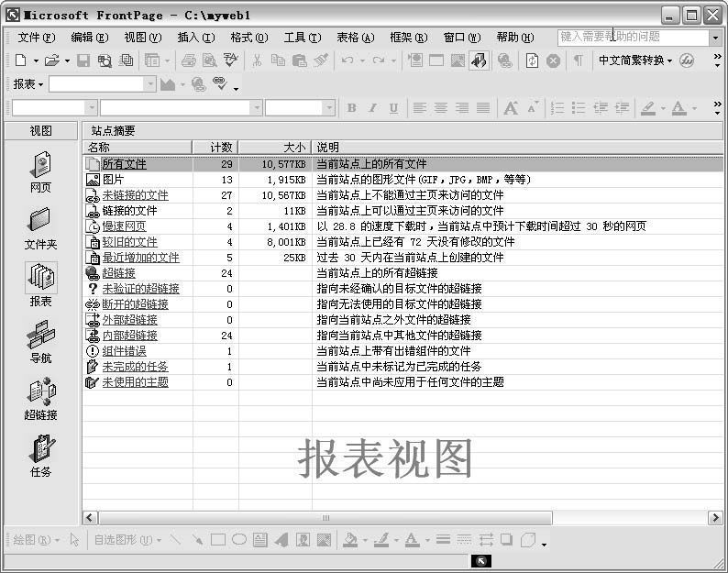Screen dimensions: 728x573
Task: Open the 插入 menu
Action: [195, 38]
